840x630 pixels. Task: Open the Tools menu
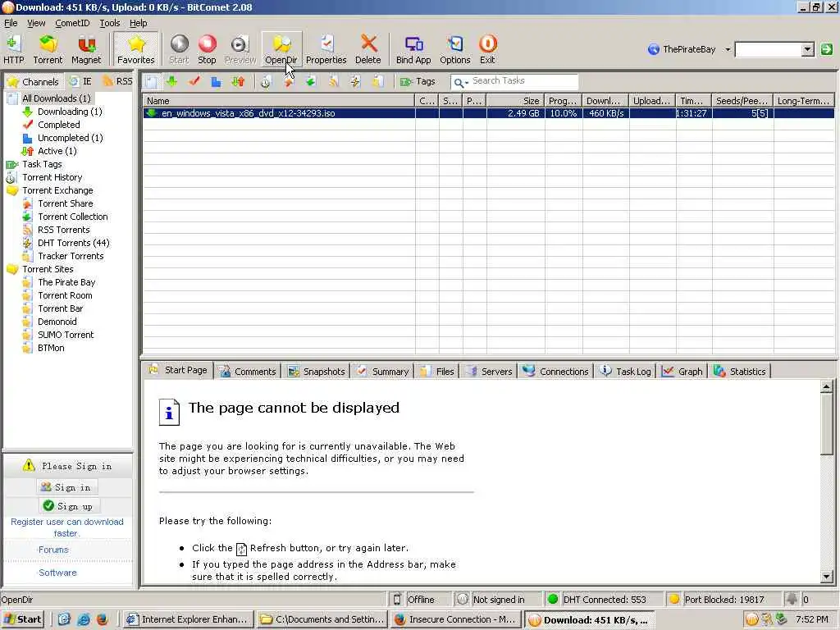point(110,23)
